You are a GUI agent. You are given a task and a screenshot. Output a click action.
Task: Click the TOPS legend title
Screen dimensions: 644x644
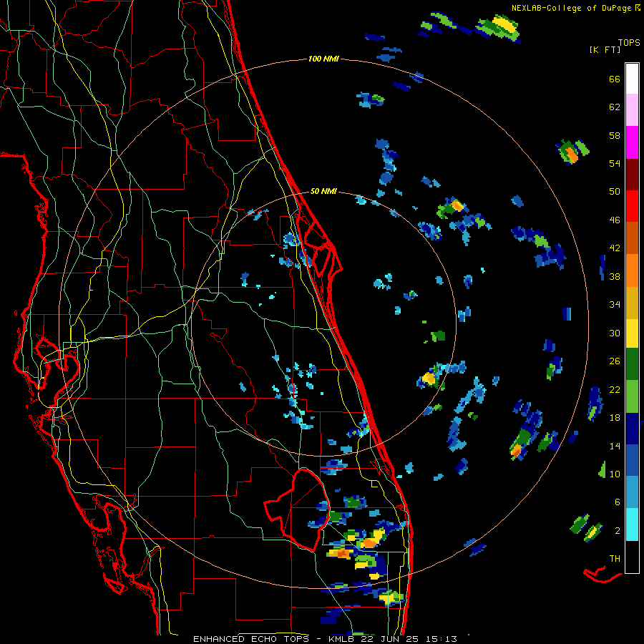[x=629, y=42]
